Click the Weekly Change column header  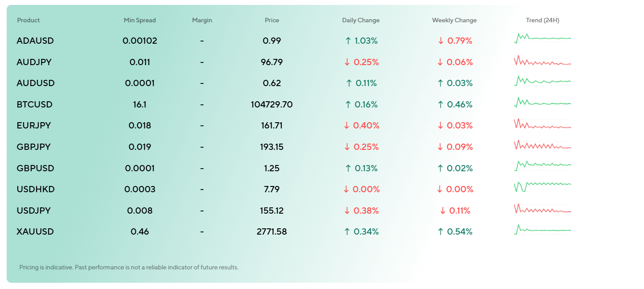pos(454,21)
